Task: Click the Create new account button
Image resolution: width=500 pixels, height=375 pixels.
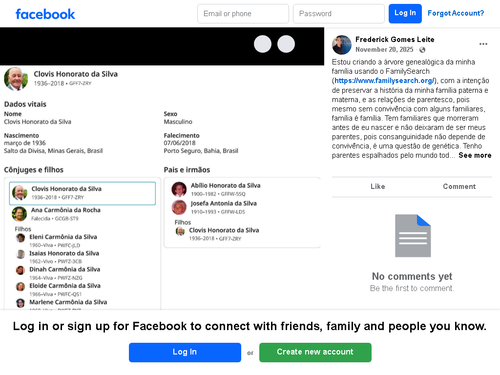Action: pos(315,352)
